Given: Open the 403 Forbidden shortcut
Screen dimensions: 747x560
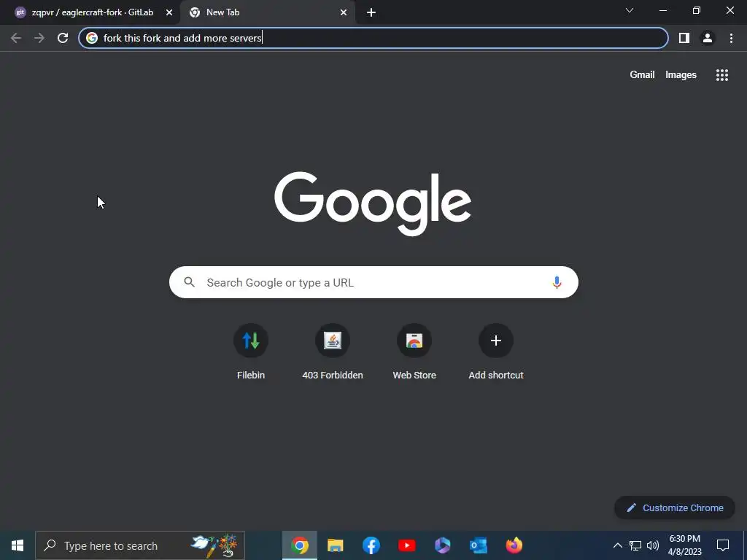Looking at the screenshot, I should tap(333, 351).
